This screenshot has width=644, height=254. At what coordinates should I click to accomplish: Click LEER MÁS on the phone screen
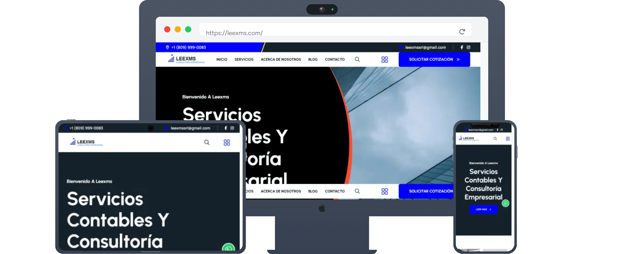click(x=483, y=209)
